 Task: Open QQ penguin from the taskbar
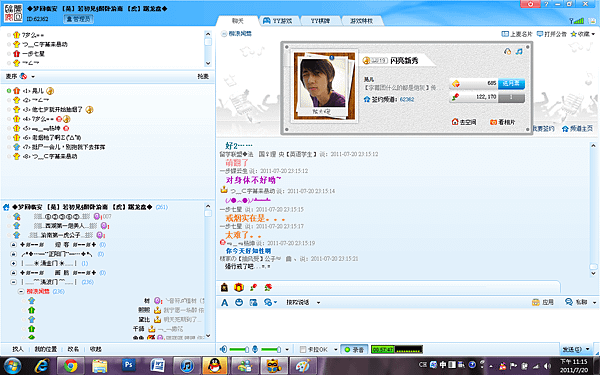coord(215,365)
